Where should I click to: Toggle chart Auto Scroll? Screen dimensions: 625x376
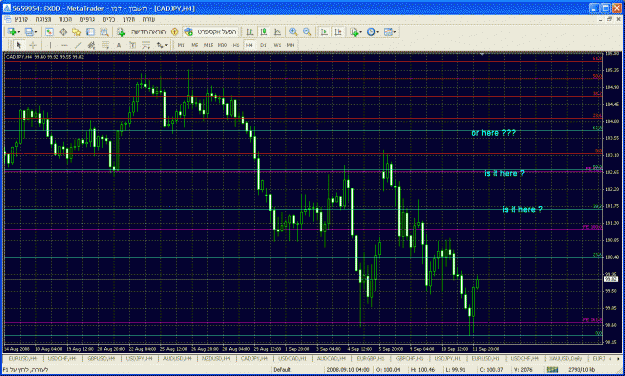click(x=324, y=32)
